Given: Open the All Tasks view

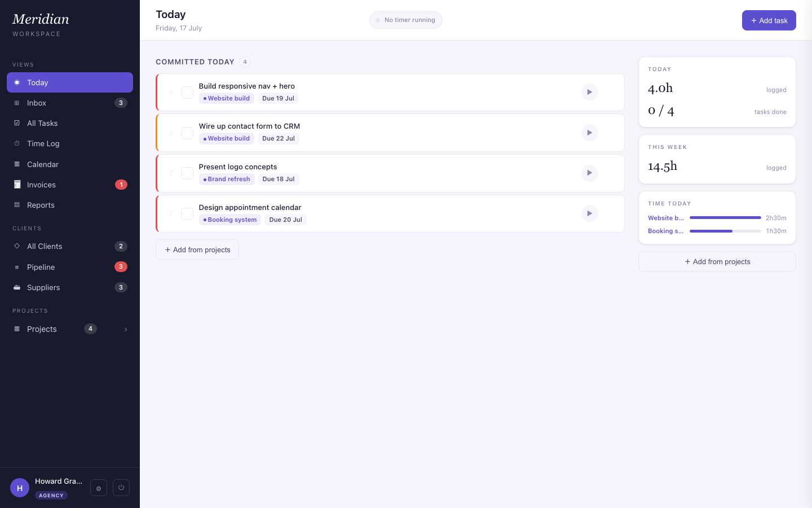Looking at the screenshot, I should pos(70,123).
